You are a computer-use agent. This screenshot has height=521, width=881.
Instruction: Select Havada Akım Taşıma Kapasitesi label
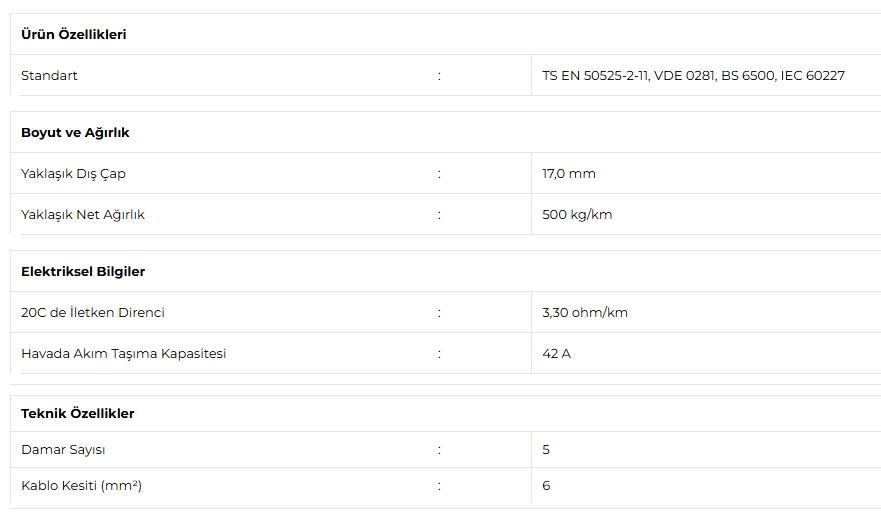click(x=124, y=354)
